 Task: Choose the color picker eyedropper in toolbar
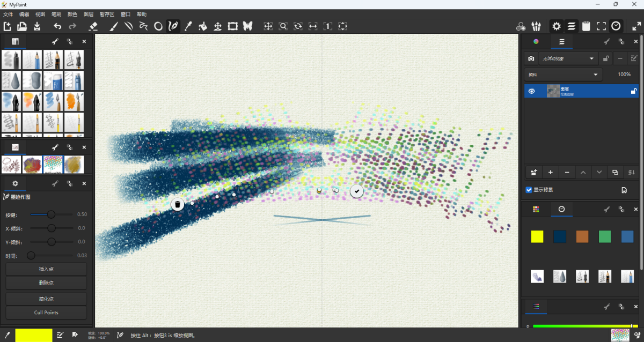(x=188, y=26)
